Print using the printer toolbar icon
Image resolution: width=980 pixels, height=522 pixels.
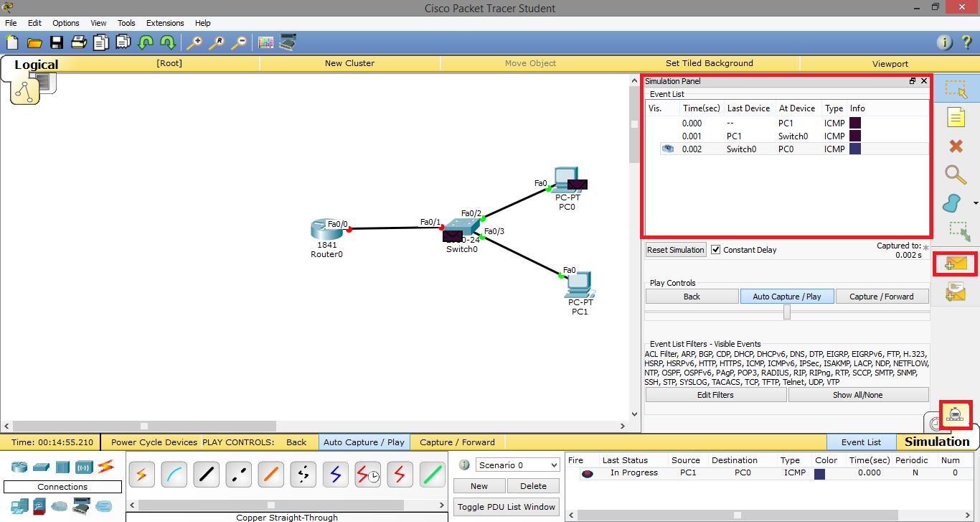click(x=78, y=42)
